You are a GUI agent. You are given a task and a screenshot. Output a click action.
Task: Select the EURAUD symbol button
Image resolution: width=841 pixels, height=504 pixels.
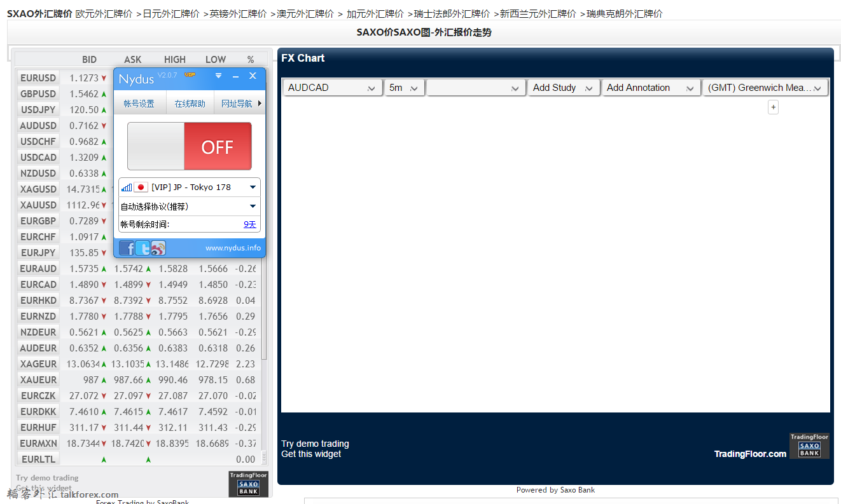click(38, 268)
